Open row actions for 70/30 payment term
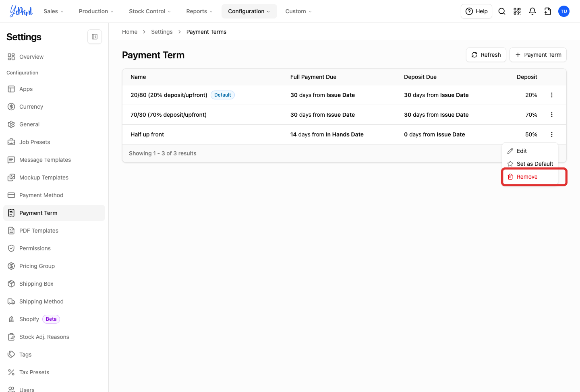580x392 pixels. pyautogui.click(x=552, y=115)
